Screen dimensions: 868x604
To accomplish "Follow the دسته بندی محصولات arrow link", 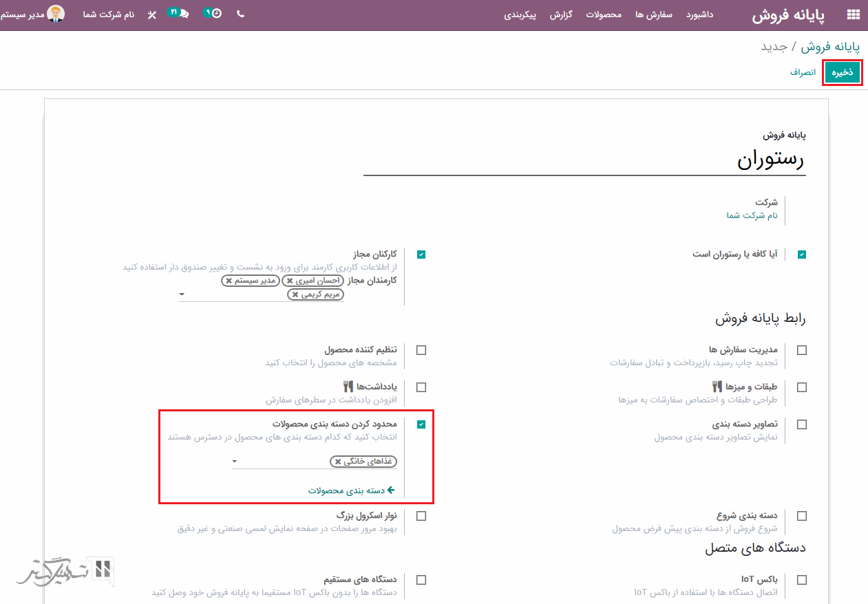I will pyautogui.click(x=352, y=490).
